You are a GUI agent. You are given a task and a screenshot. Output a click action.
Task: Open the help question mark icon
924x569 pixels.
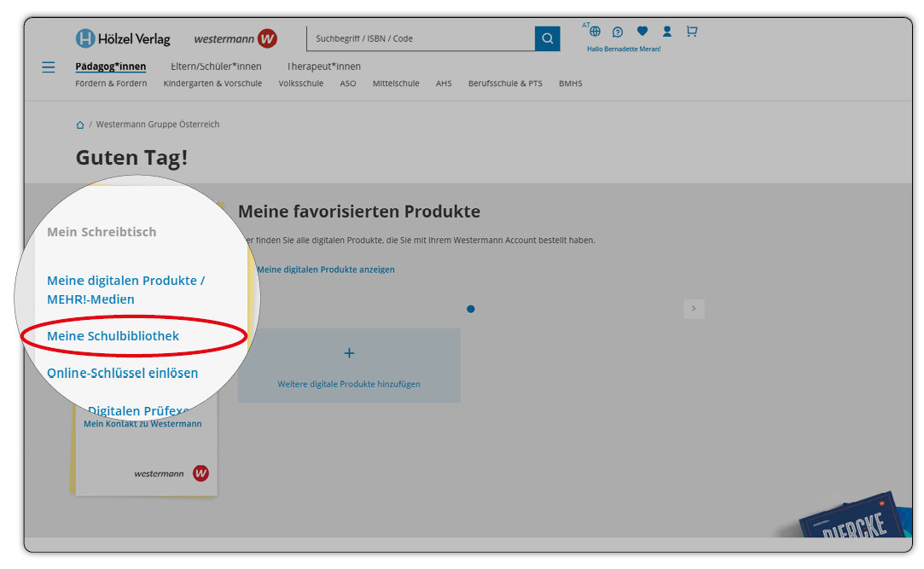[618, 32]
